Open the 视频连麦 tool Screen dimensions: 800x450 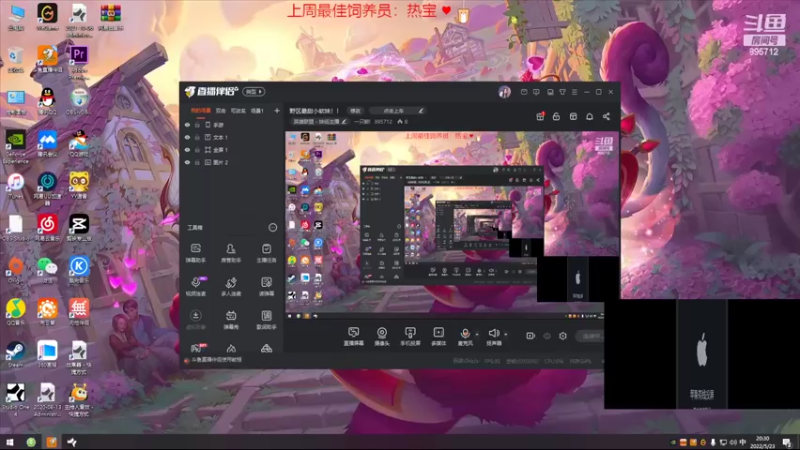195,286
